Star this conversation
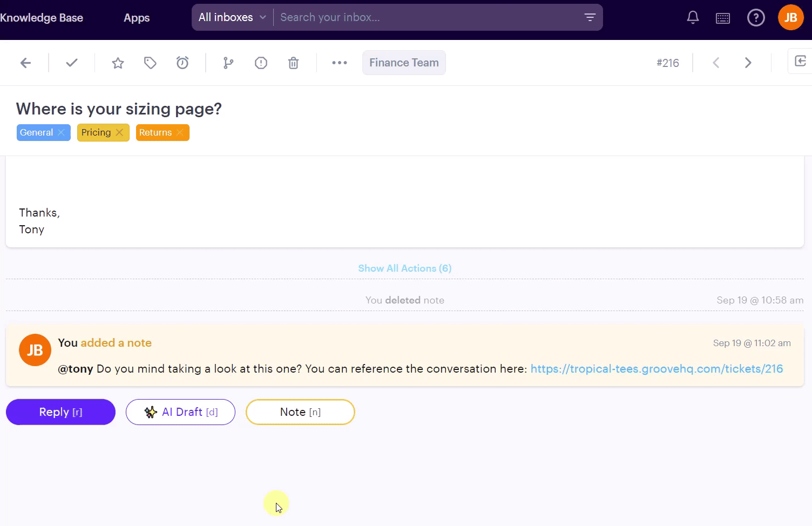812x526 pixels. [118, 63]
